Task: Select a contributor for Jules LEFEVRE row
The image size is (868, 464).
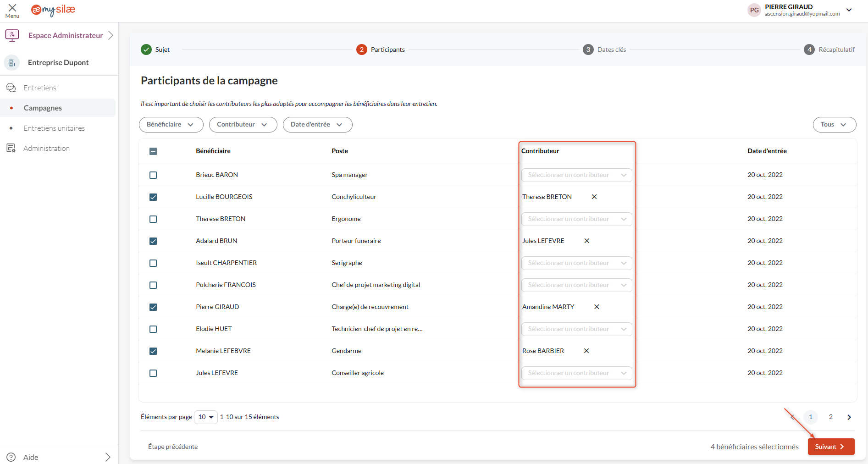Action: [576, 373]
